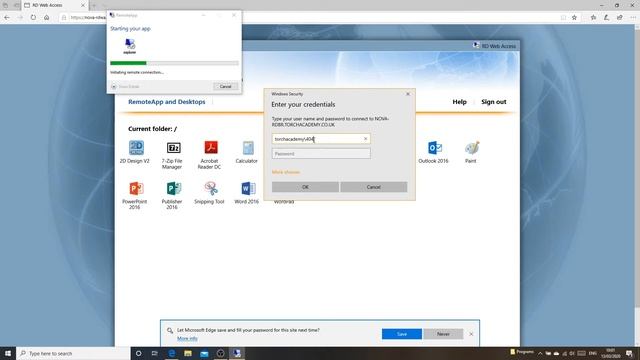The width and height of the screenshot is (640, 360).
Task: Click the user name input field
Action: [x=321, y=139]
